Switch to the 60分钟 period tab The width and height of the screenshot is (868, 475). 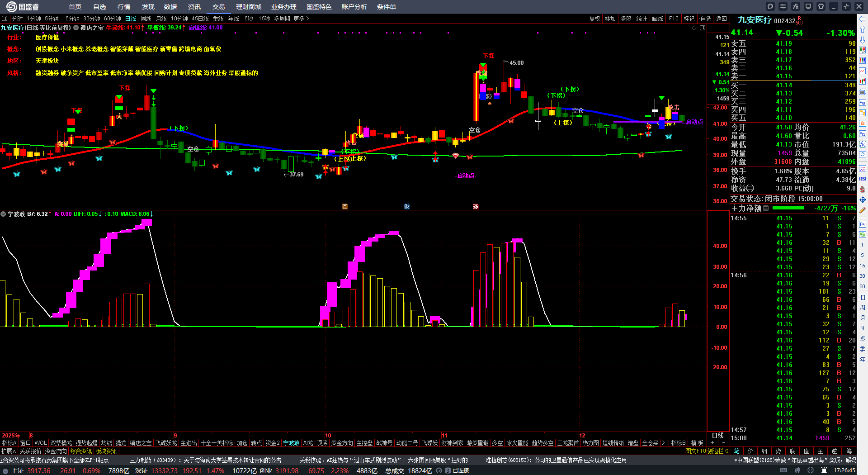(113, 19)
